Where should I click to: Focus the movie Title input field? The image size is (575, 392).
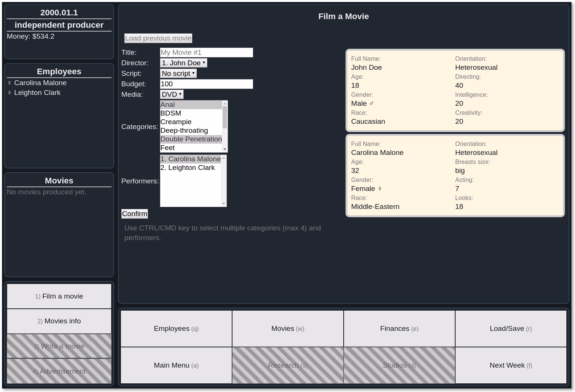coord(206,53)
